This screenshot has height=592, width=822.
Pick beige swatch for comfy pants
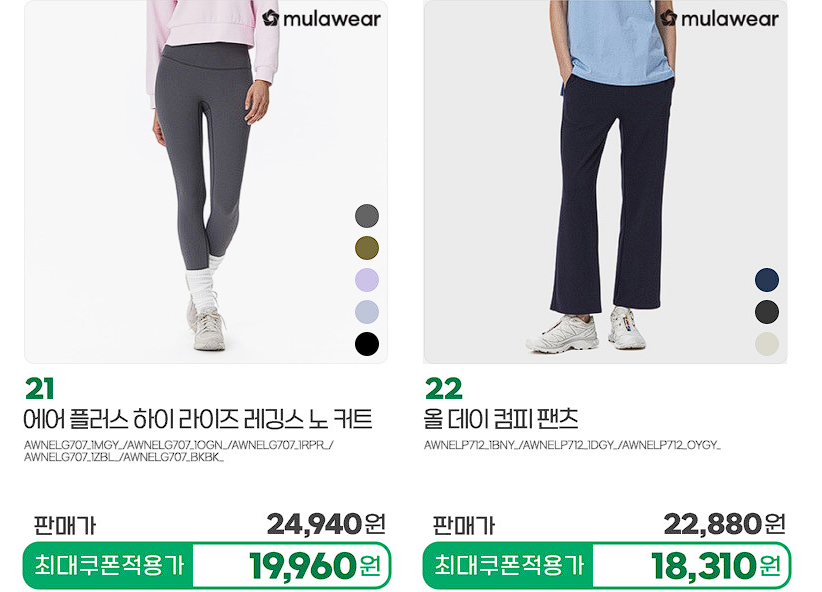point(767,344)
